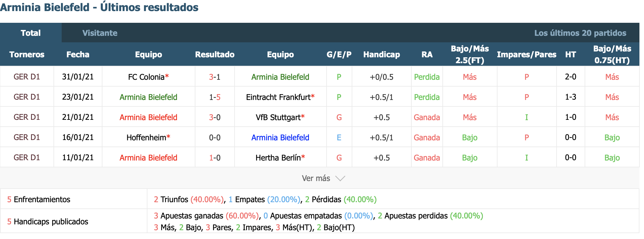
Task: Click Arminia Bielefeld in 23/01/21 row
Action: click(x=148, y=97)
